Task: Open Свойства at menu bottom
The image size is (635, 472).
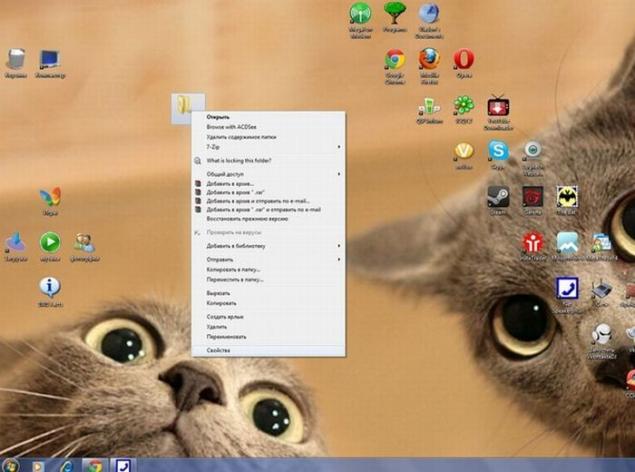Action: click(x=268, y=351)
